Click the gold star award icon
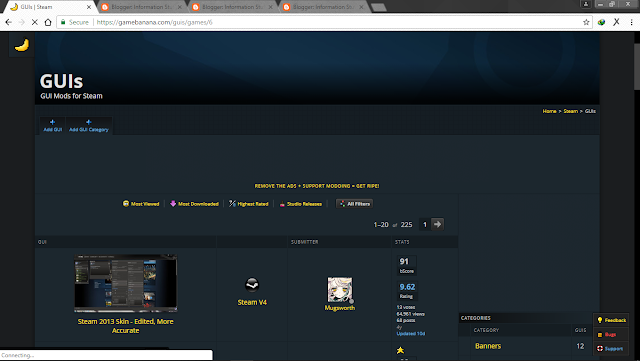The height and width of the screenshot is (361, 640). coord(400,350)
